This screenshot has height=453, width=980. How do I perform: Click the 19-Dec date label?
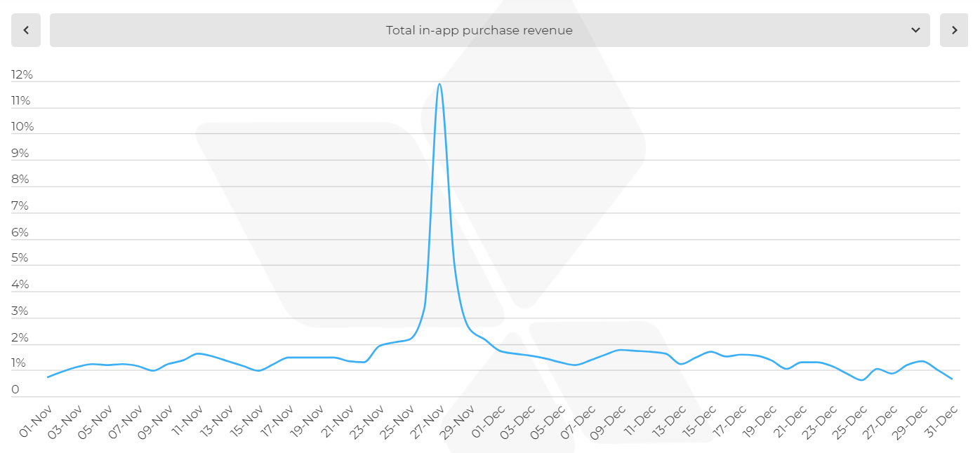pyautogui.click(x=757, y=421)
